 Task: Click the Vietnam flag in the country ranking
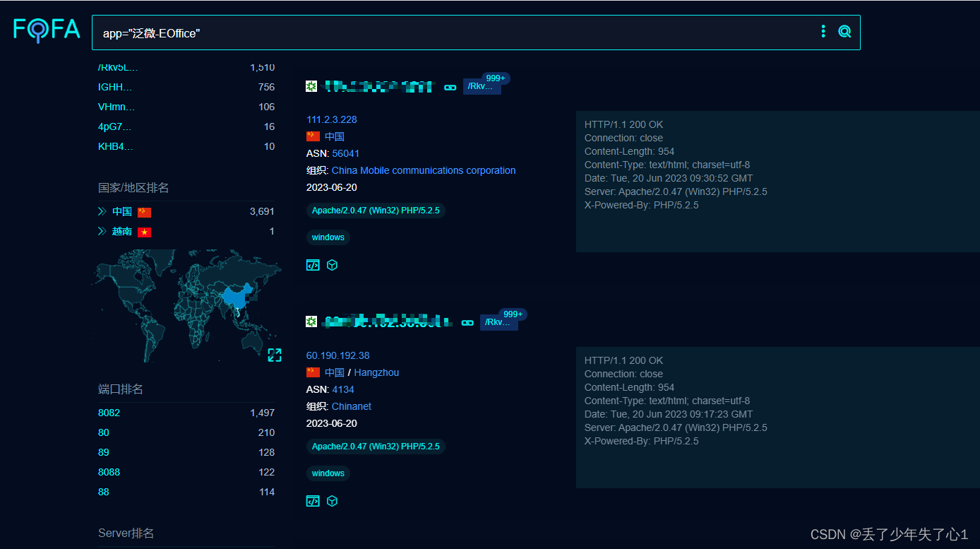point(145,232)
